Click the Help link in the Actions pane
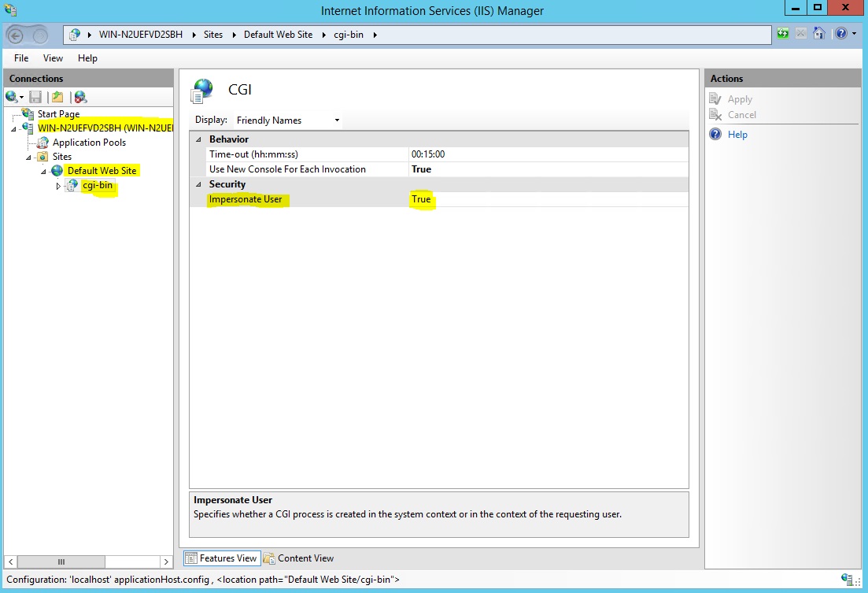This screenshot has height=593, width=868. (737, 134)
